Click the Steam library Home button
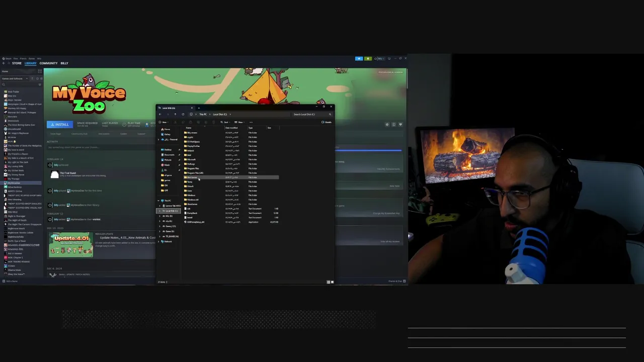The width and height of the screenshot is (644, 362). [19, 71]
